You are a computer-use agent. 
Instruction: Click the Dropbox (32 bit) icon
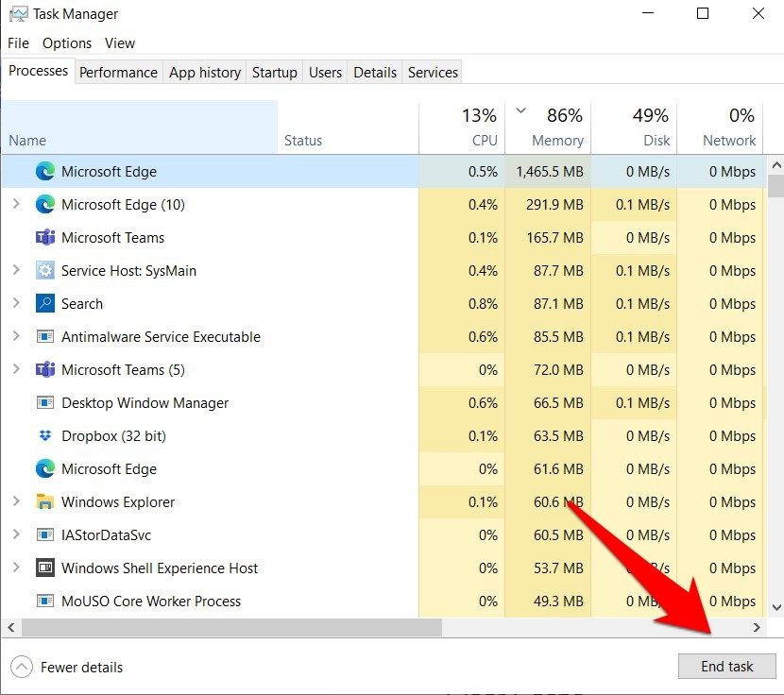coord(44,436)
